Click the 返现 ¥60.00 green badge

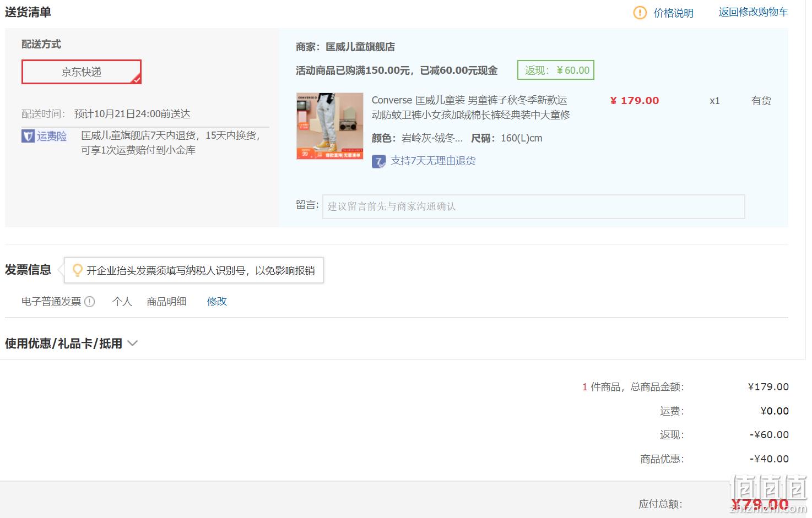(556, 70)
